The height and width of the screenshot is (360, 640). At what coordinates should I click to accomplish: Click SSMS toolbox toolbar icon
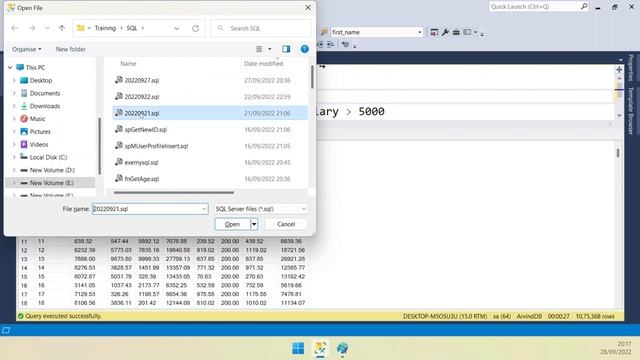(456, 32)
